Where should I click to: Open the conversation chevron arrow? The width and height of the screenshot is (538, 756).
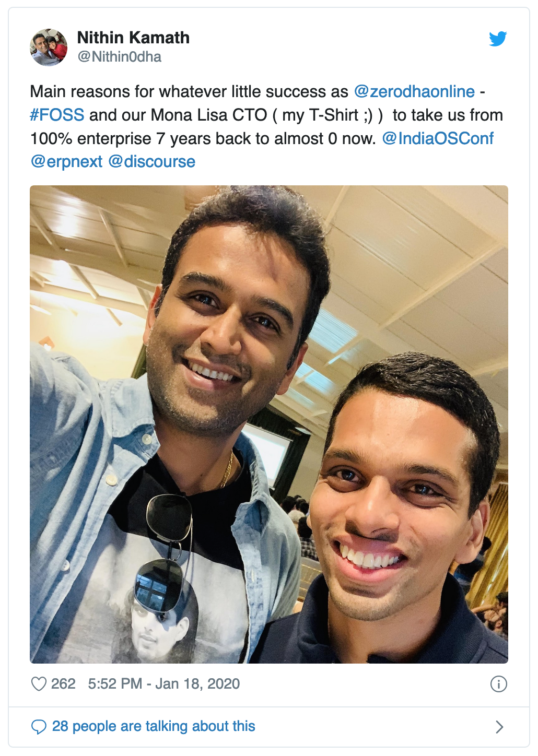pos(499,726)
